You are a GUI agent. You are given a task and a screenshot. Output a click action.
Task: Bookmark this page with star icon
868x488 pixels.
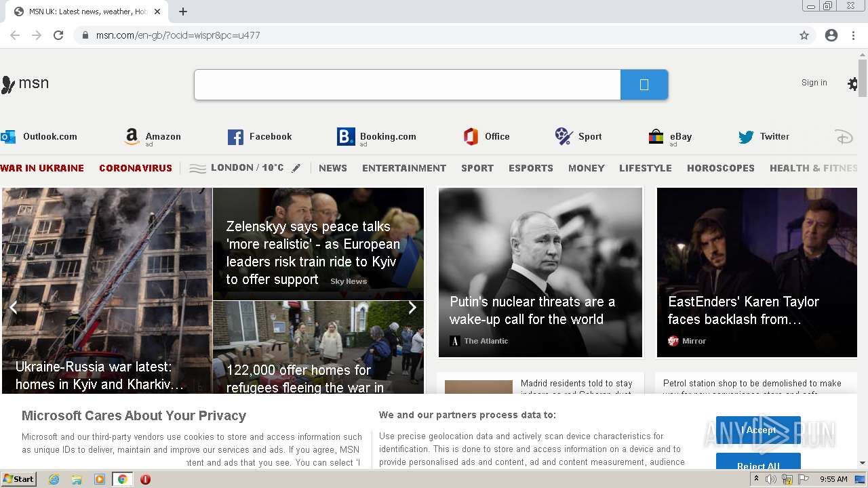(x=804, y=35)
